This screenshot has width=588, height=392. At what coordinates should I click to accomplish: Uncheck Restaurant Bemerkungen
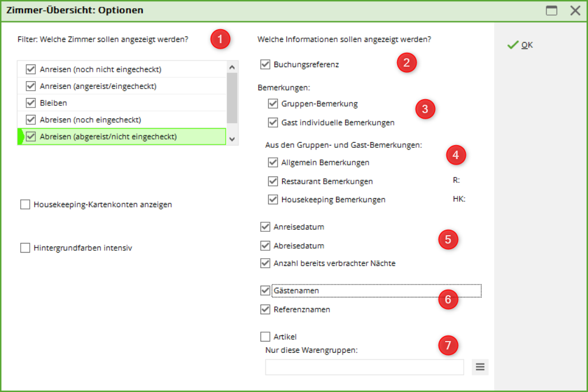(x=273, y=181)
